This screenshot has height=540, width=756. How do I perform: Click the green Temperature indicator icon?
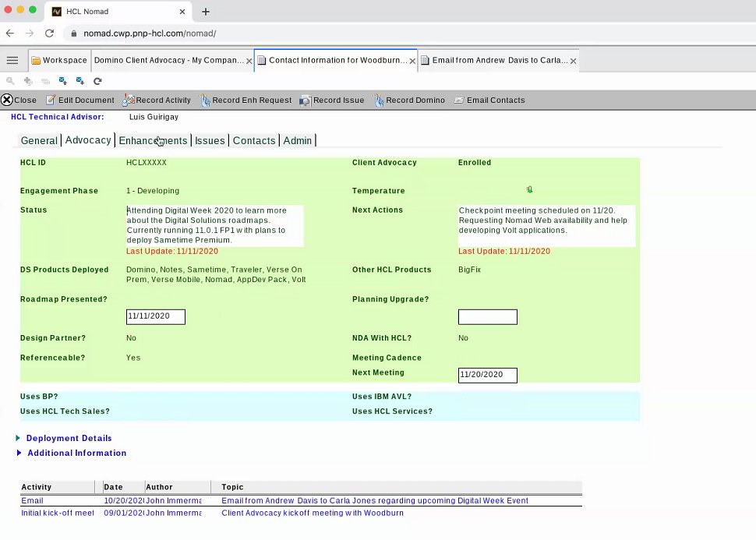click(x=529, y=189)
